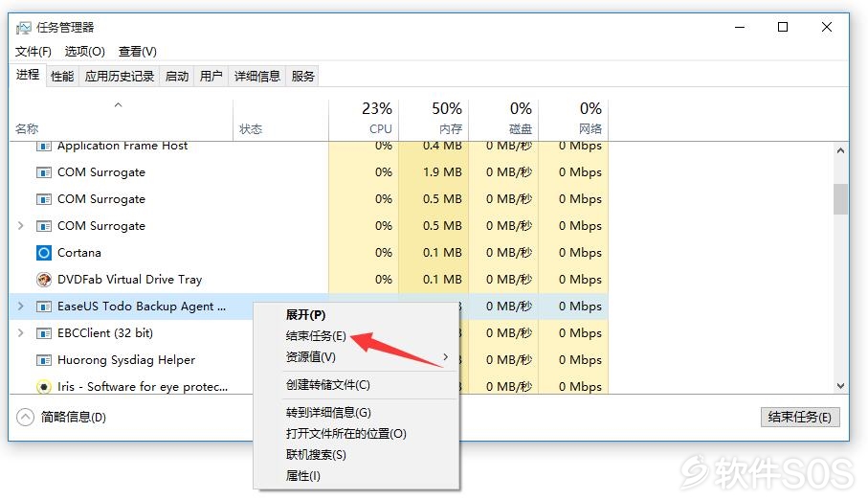Viewport: 868px width, 500px height.
Task: Click the Application Frame Host process icon
Action: point(44,147)
